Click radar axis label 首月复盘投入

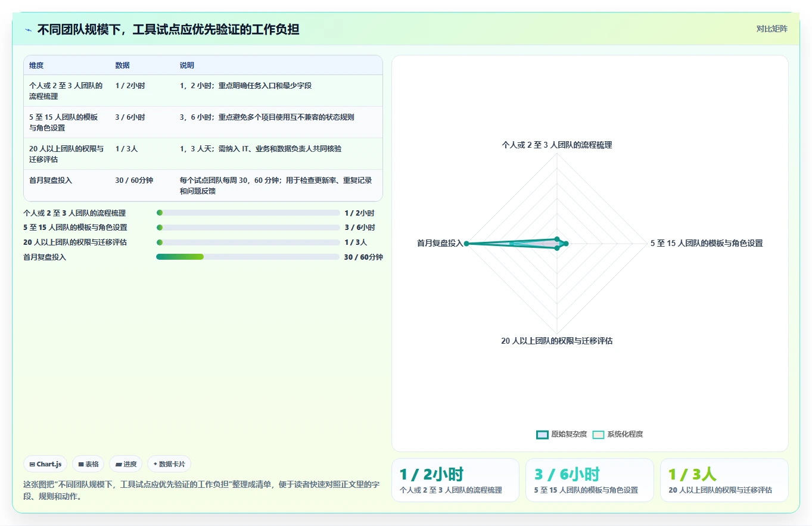coord(440,243)
